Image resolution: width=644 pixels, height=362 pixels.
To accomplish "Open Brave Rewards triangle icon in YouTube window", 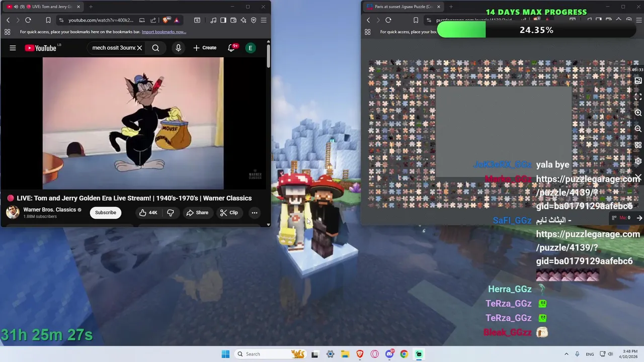I will (176, 20).
